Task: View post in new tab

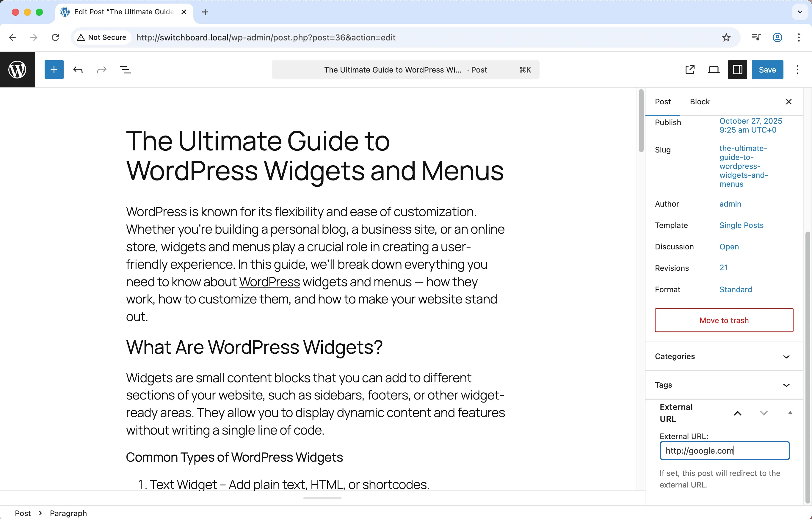Action: tap(690, 70)
